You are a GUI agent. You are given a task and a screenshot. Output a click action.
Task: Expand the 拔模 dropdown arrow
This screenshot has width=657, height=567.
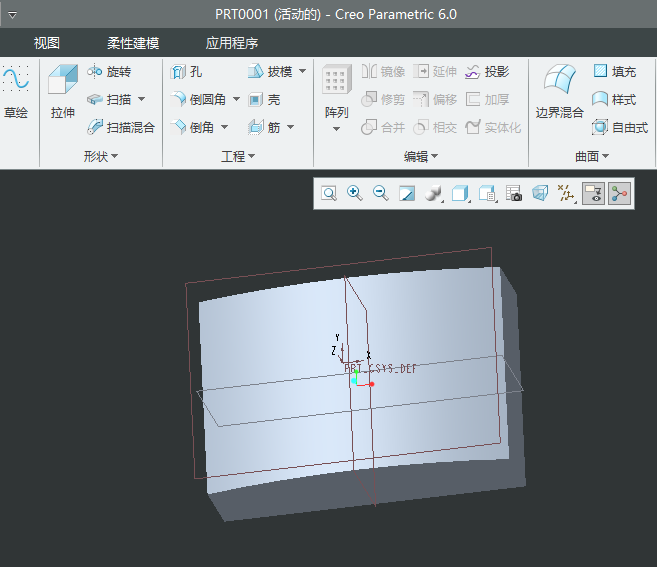(x=303, y=71)
